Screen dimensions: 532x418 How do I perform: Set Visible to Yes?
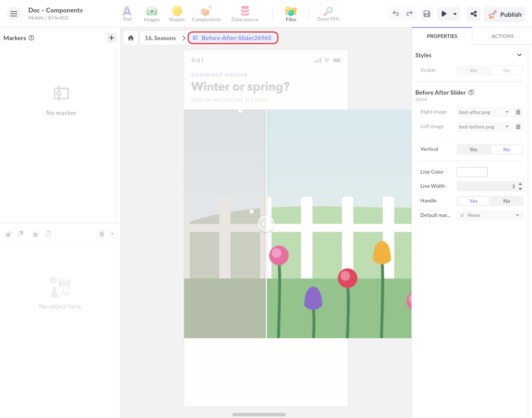tap(473, 70)
